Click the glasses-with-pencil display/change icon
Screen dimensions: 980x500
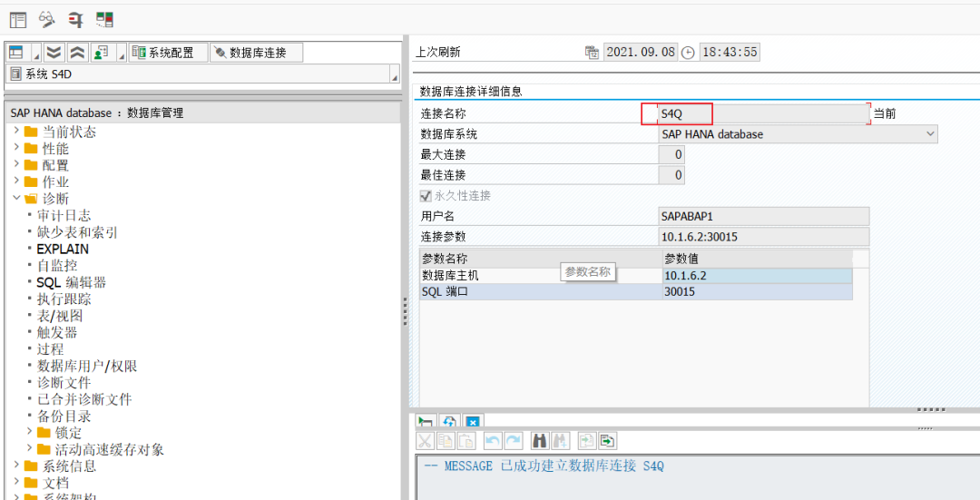click(x=47, y=20)
